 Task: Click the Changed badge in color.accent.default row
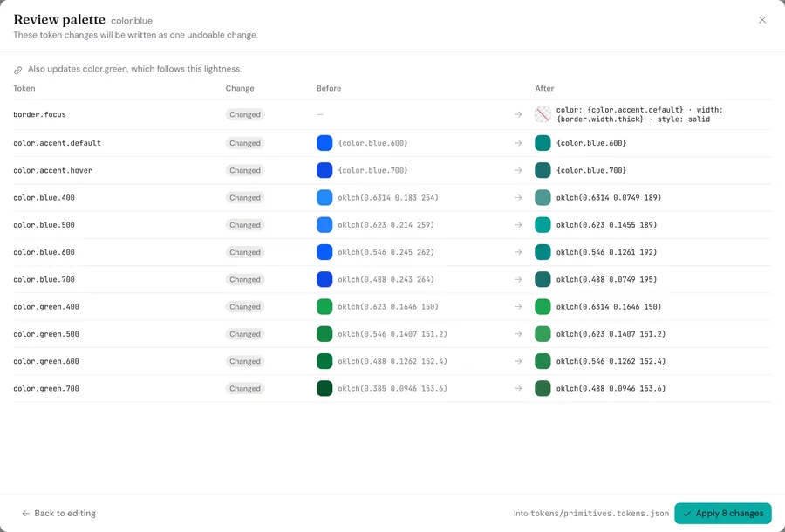pyautogui.click(x=245, y=143)
